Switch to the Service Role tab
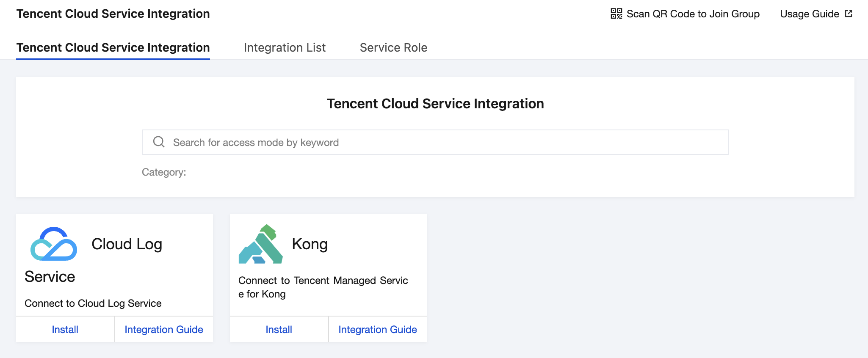This screenshot has height=358, width=868. pyautogui.click(x=393, y=47)
